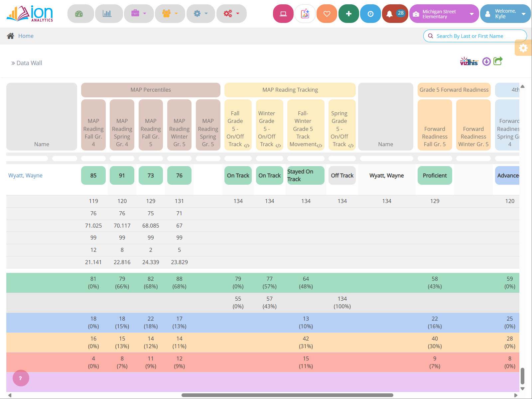Click code icon in Fall Grade 5 On/Off Track header

tap(247, 146)
